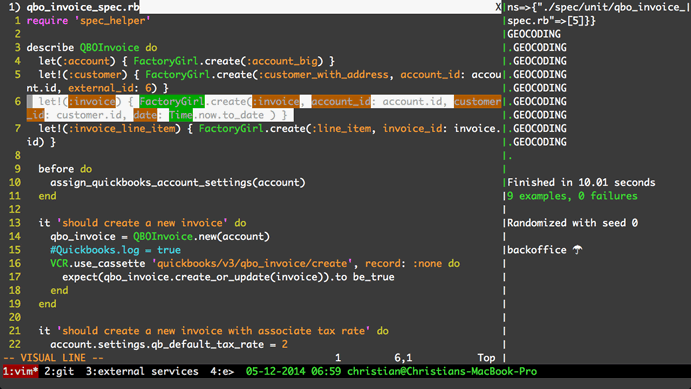This screenshot has width=691, height=389.
Task: Click 'spec.rb"=>[5]}}' in the right pane
Action: click(551, 21)
